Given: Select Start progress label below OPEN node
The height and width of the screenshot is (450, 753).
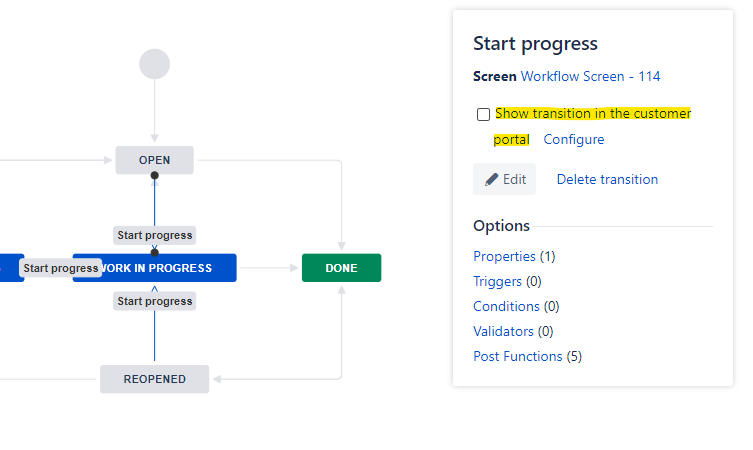Looking at the screenshot, I should coord(154,235).
